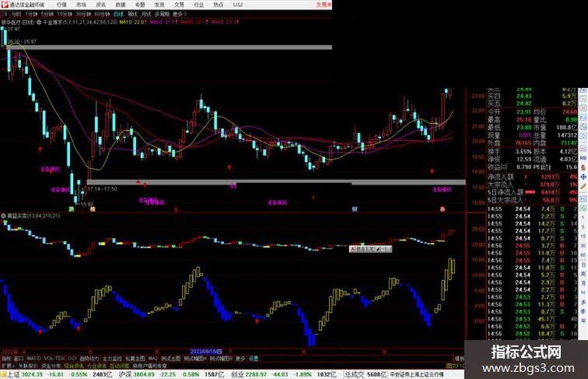Click the 2022/06/16 date marker on timeline
This screenshot has width=588, height=379.
pyautogui.click(x=206, y=352)
